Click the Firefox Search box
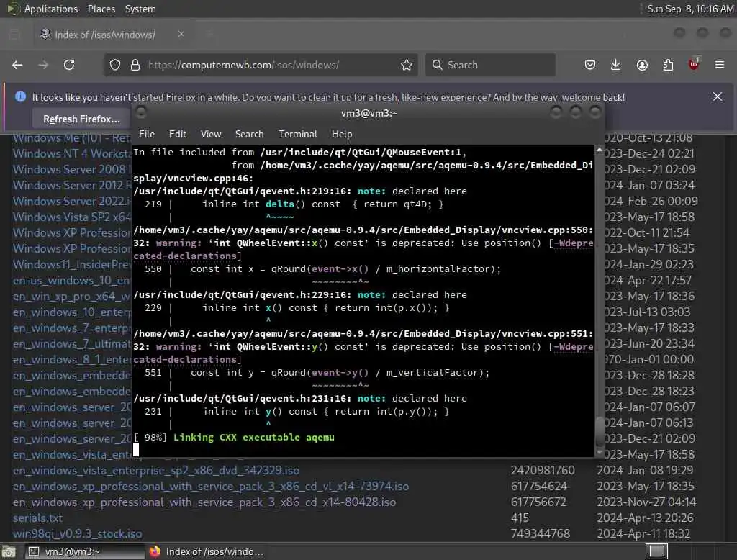This screenshot has width=737, height=560. [x=490, y=65]
